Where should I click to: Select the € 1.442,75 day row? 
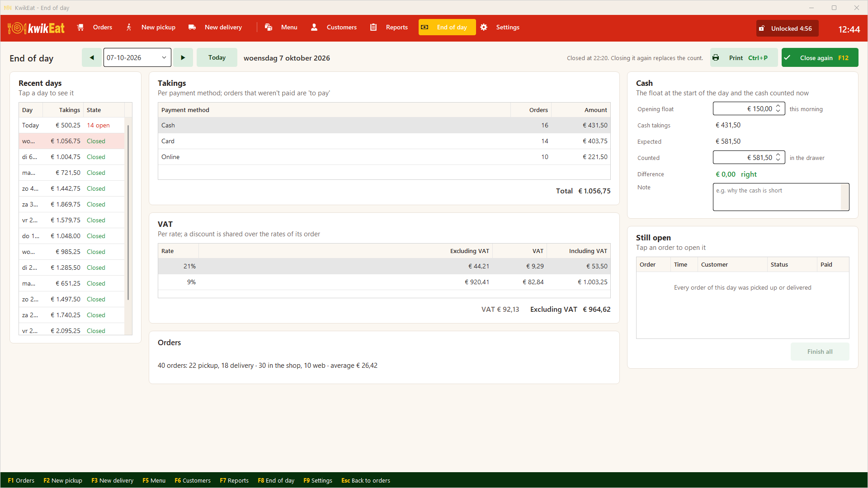click(x=71, y=188)
